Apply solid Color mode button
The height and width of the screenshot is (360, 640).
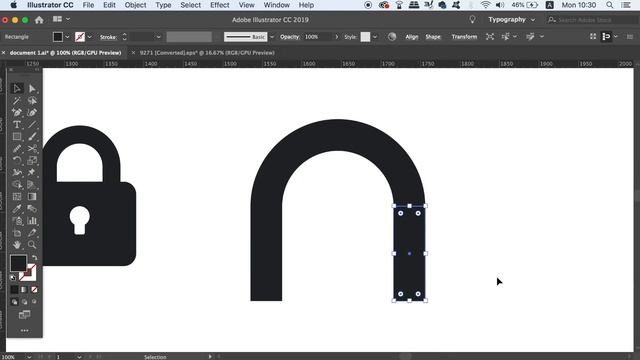14,289
